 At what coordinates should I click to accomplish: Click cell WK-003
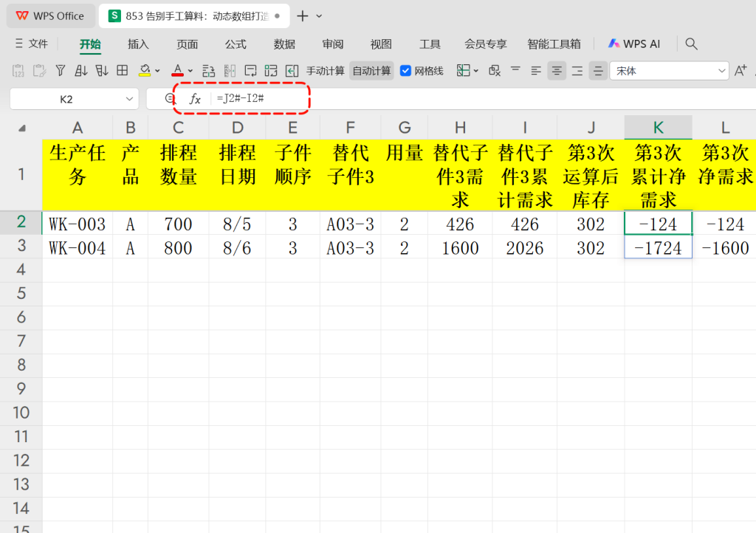(77, 223)
